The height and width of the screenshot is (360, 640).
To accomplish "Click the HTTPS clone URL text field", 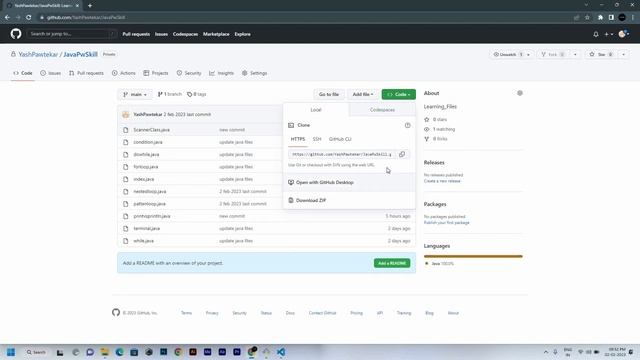I will coord(342,154).
